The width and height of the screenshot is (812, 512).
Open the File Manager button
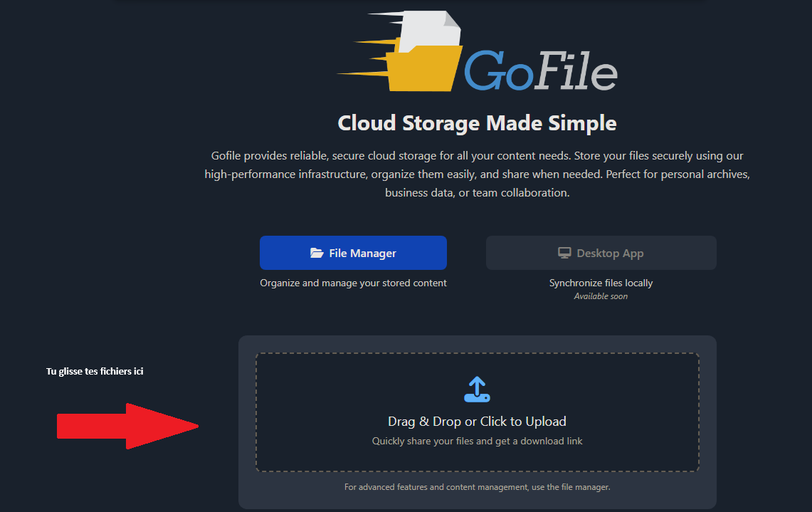(x=353, y=253)
